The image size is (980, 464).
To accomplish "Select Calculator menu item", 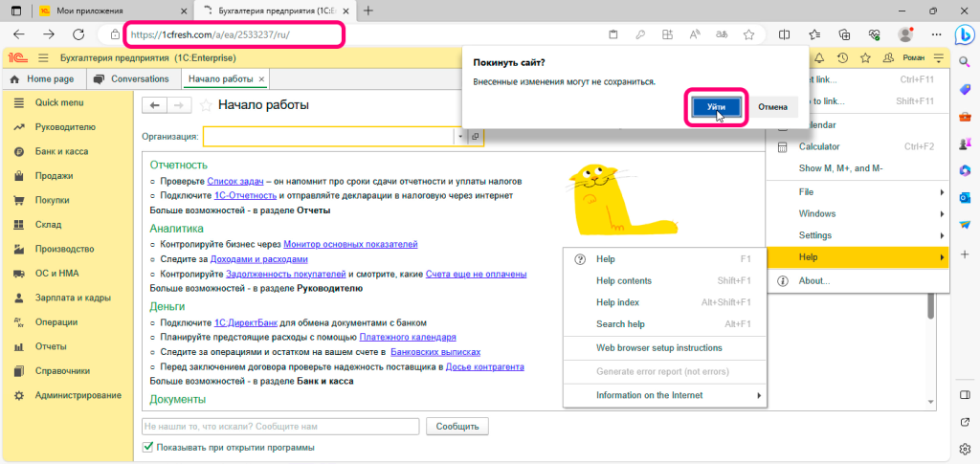I will [857, 146].
